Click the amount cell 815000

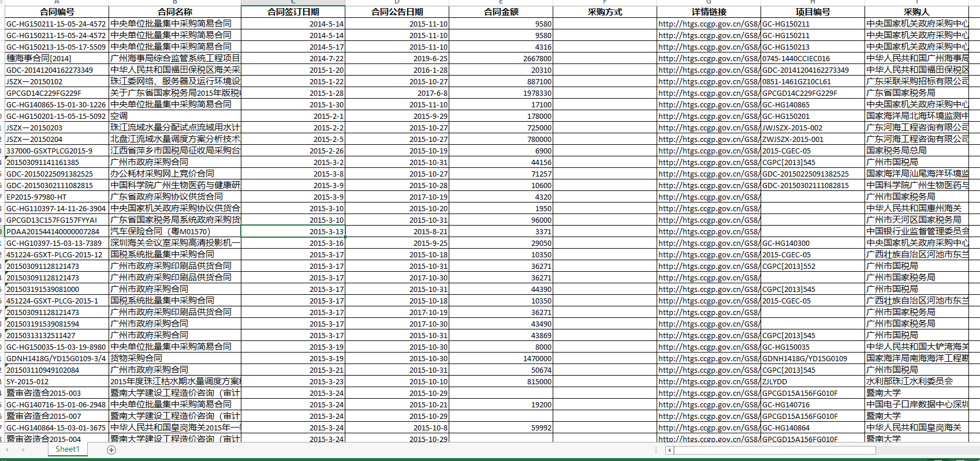point(501,381)
